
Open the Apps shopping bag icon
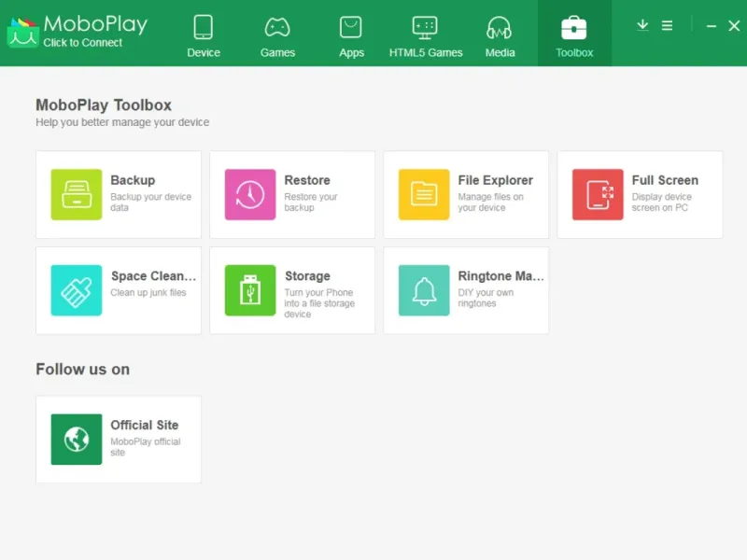[x=351, y=27]
